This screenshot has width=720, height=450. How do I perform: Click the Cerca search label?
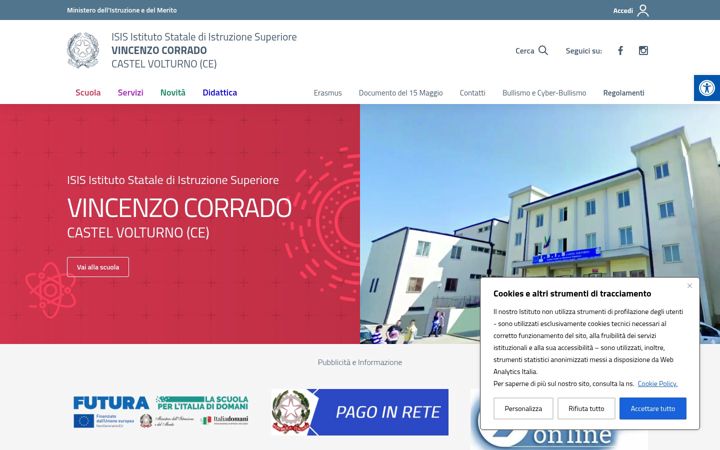[x=524, y=51]
